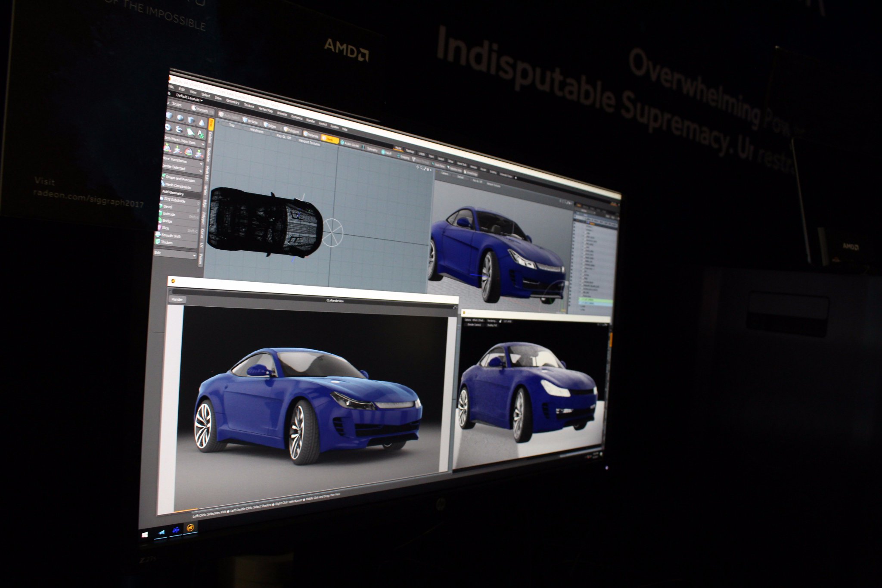Switch to the Mesh Edit vertical tab
This screenshot has width=882, height=588.
[x=207, y=173]
